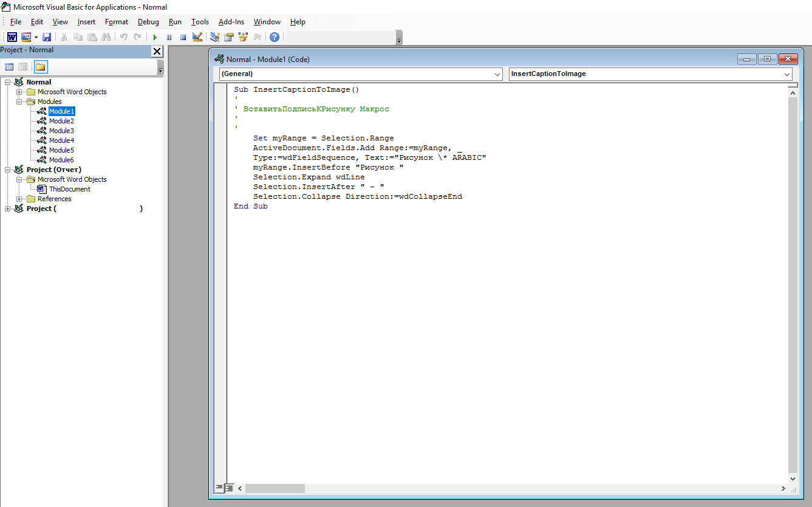The image size is (812, 507).
Task: Open the Window menu
Action: (267, 22)
